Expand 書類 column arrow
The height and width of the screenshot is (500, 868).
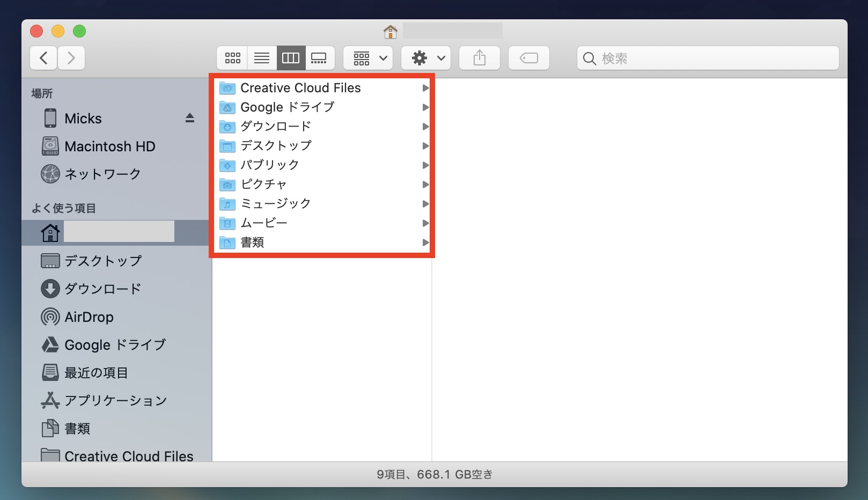click(425, 242)
